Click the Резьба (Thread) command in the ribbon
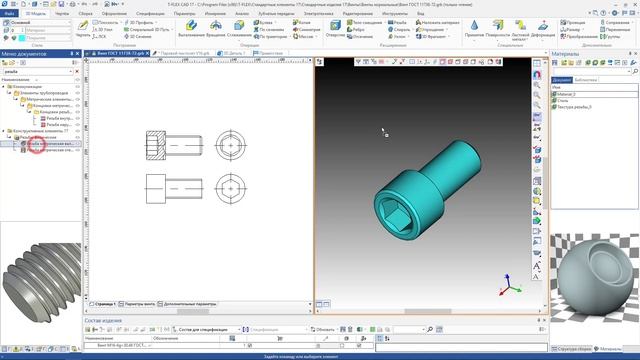Screen dimensions: 640x360 coord(397,22)
